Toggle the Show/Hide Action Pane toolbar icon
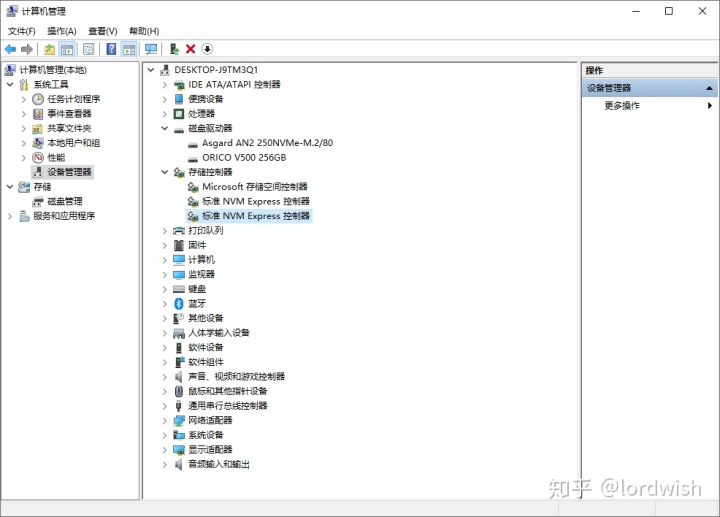The image size is (720, 517). point(129,49)
